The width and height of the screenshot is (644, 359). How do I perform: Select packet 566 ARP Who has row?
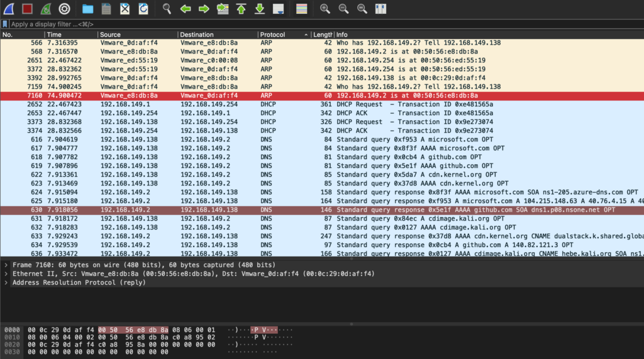click(x=322, y=43)
